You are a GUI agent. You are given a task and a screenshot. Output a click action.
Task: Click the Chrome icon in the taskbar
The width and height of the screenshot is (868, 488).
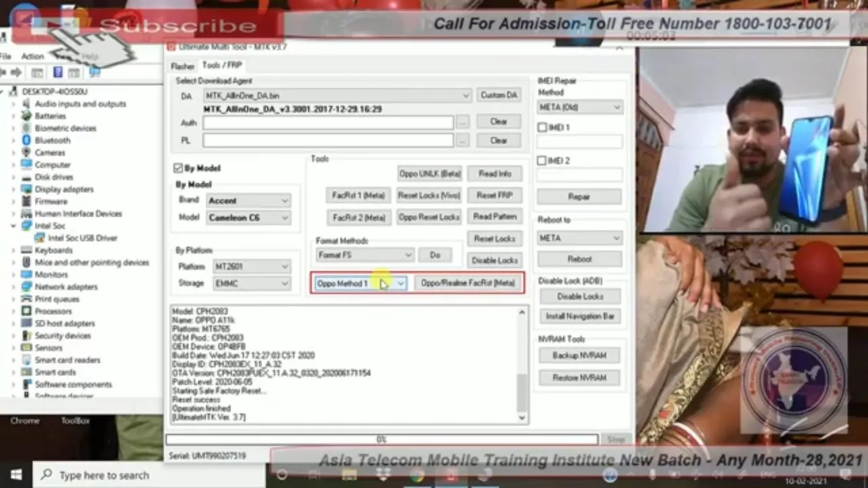click(x=416, y=475)
